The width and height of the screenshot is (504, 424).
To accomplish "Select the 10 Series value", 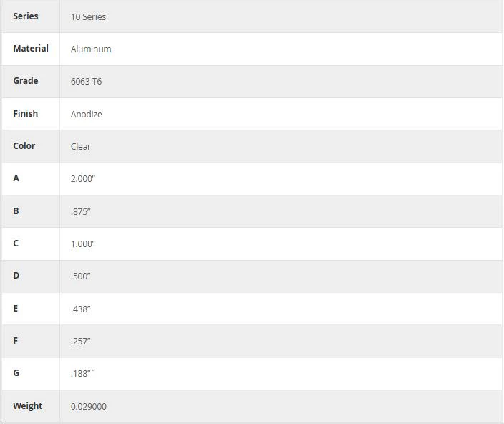I will click(88, 16).
